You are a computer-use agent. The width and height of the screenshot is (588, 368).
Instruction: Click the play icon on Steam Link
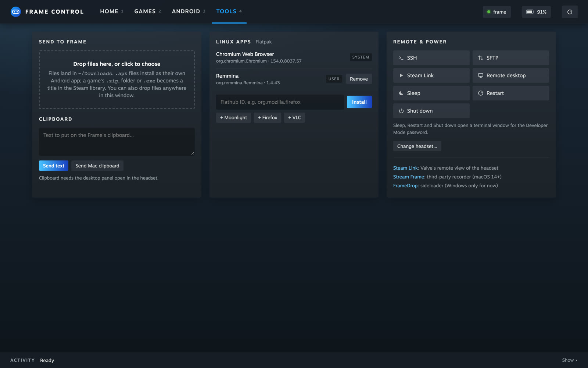pos(401,75)
